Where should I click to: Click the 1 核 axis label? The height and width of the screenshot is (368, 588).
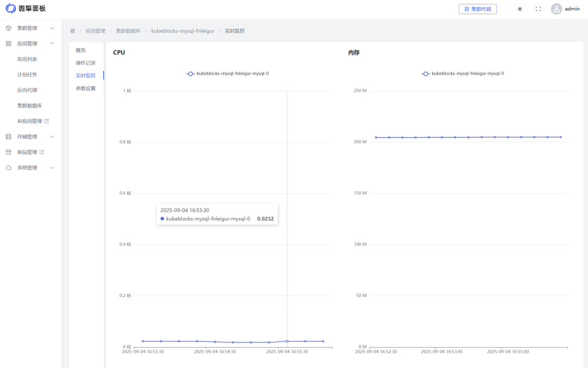127,91
